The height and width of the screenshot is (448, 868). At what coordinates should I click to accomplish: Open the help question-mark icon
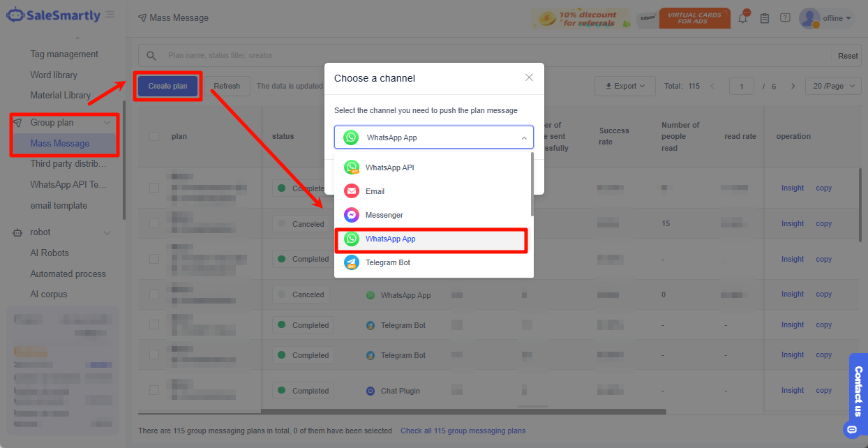[x=785, y=18]
